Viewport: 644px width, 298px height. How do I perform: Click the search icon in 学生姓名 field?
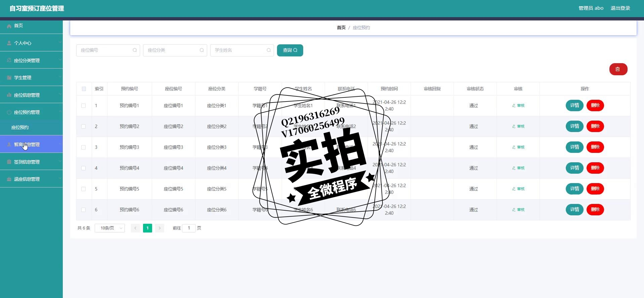pyautogui.click(x=269, y=50)
